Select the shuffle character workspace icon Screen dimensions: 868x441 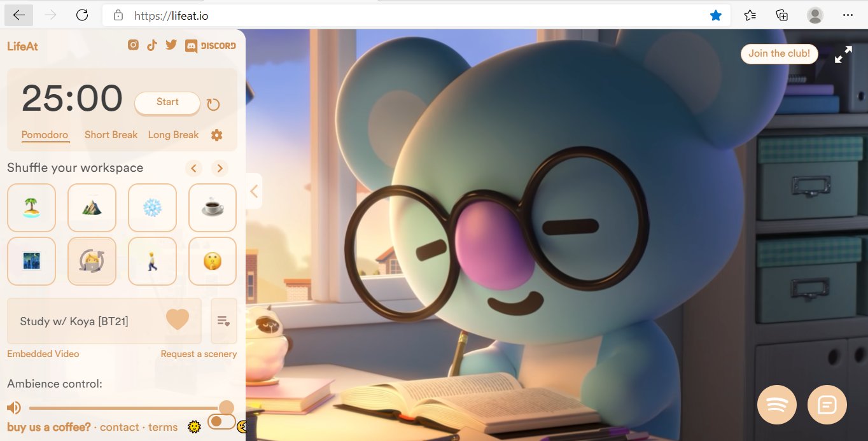coord(92,261)
